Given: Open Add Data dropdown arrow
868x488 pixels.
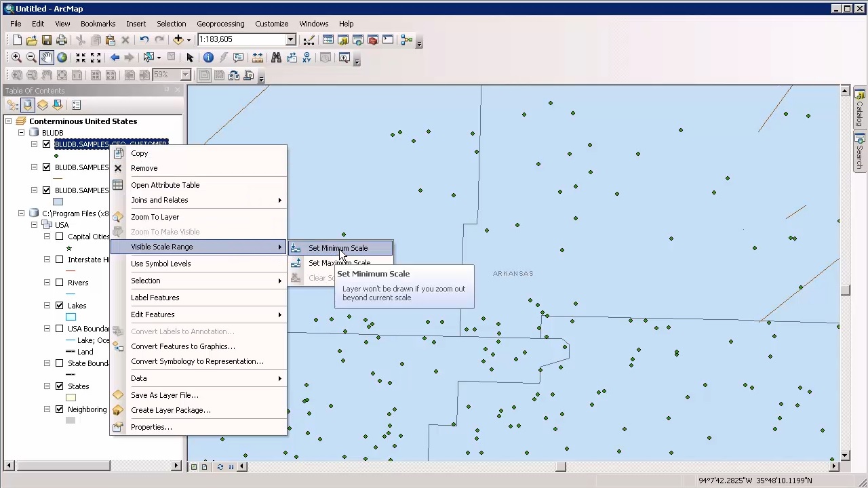Looking at the screenshot, I should pos(189,40).
